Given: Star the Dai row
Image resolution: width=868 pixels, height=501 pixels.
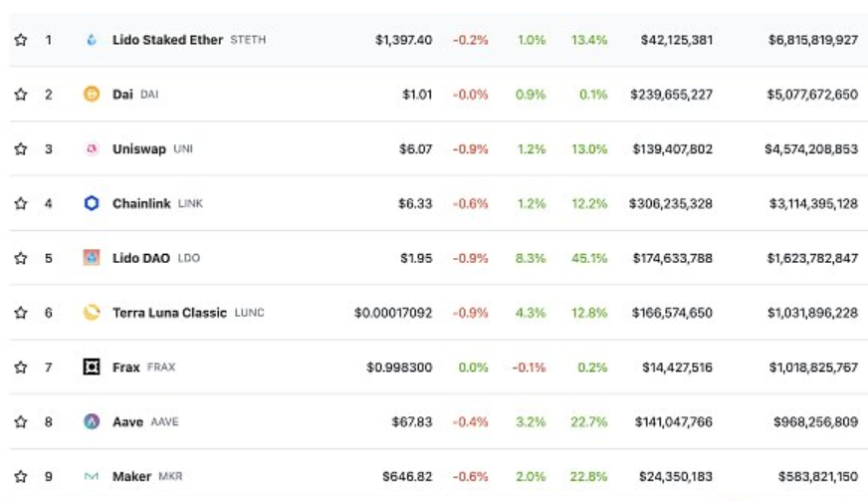Looking at the screenshot, I should pyautogui.click(x=21, y=95).
